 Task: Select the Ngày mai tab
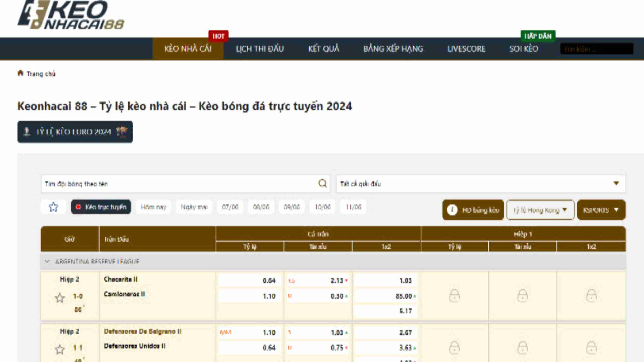tap(194, 207)
